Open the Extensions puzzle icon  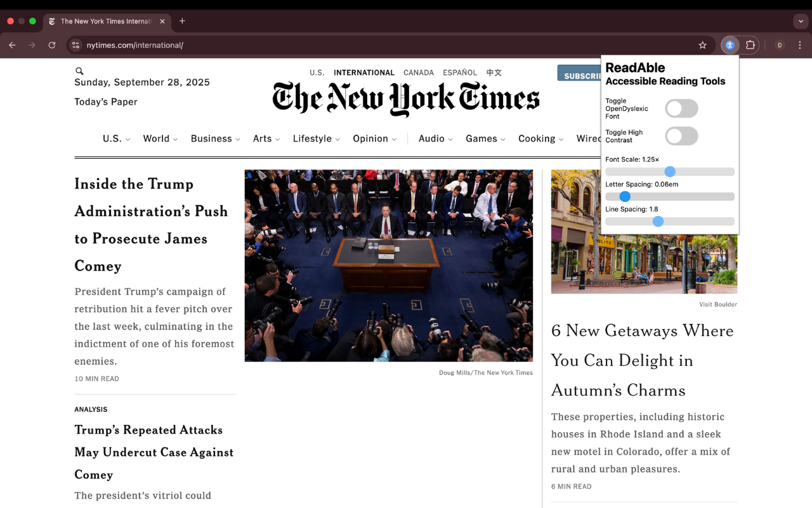(750, 45)
